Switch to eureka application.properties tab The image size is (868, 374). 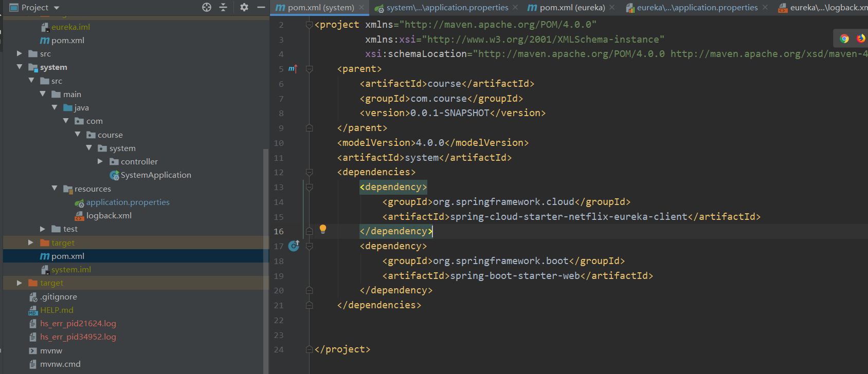697,8
